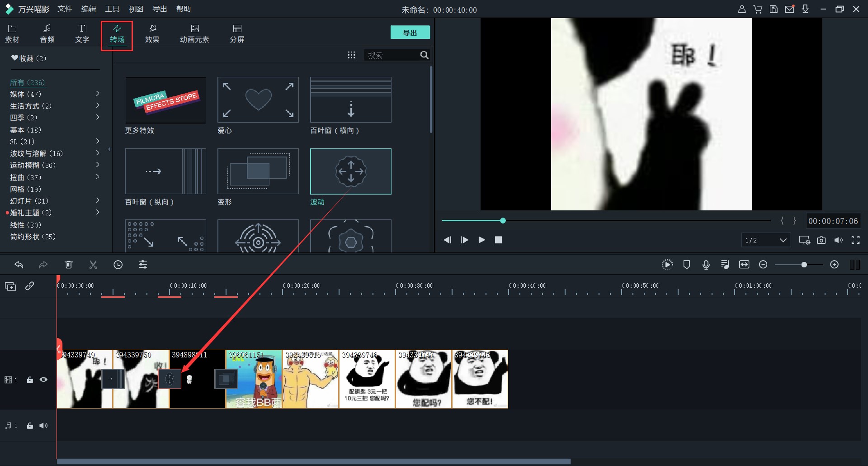Click zoom-to-fit timeline icon
The width and height of the screenshot is (868, 466).
[744, 265]
